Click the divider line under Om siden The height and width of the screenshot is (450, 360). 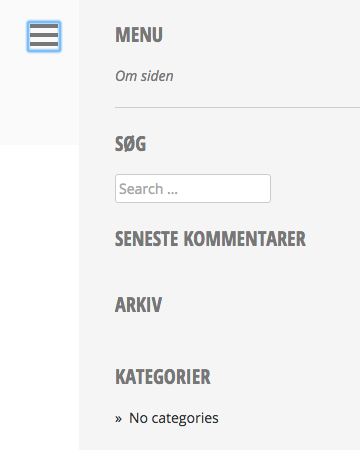[x=237, y=107]
